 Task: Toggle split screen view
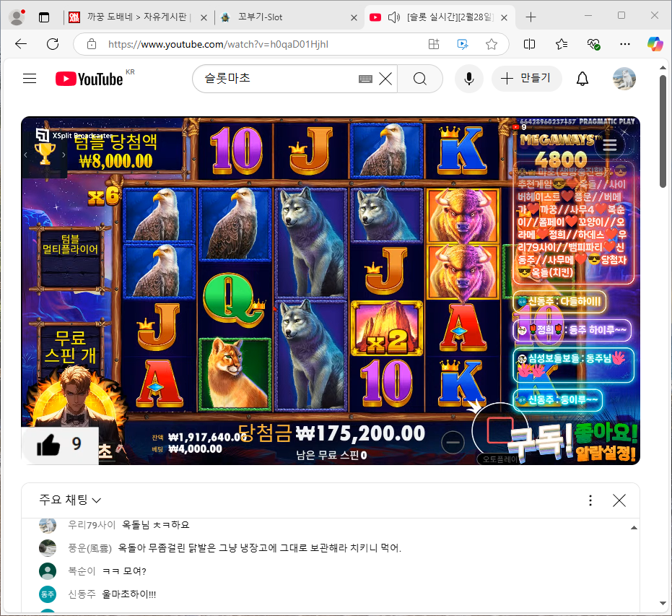tap(529, 44)
